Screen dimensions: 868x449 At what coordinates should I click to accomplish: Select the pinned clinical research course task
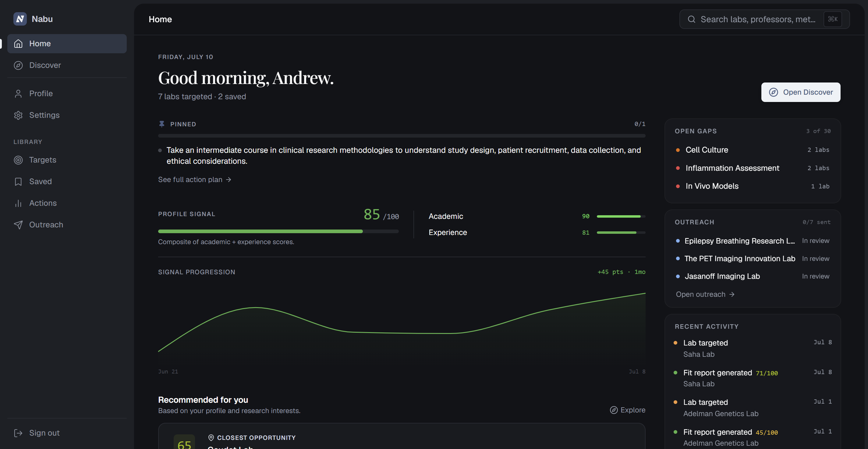[x=402, y=156]
